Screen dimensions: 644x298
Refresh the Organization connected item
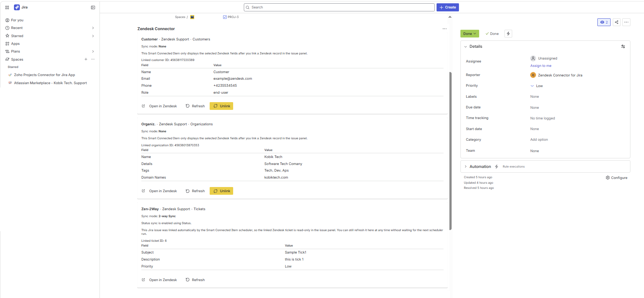(195, 191)
